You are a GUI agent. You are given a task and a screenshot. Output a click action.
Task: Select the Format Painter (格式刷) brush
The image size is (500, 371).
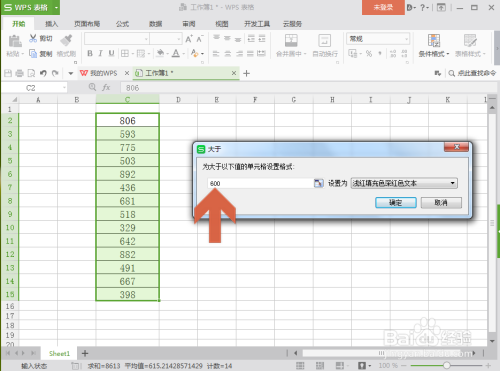tap(66, 40)
